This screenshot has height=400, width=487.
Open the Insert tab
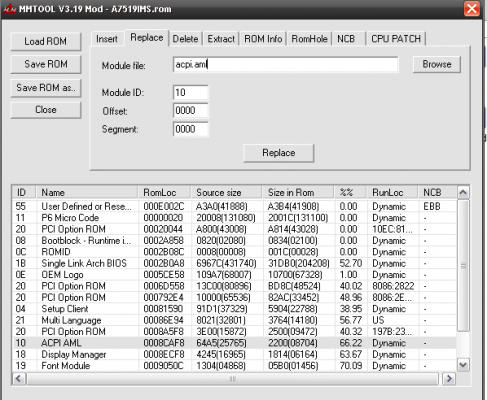pyautogui.click(x=107, y=39)
